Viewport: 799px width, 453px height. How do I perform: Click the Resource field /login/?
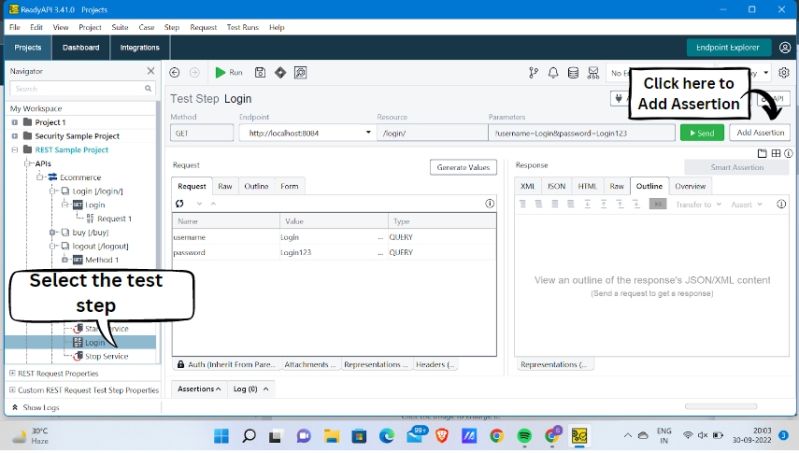pos(432,133)
